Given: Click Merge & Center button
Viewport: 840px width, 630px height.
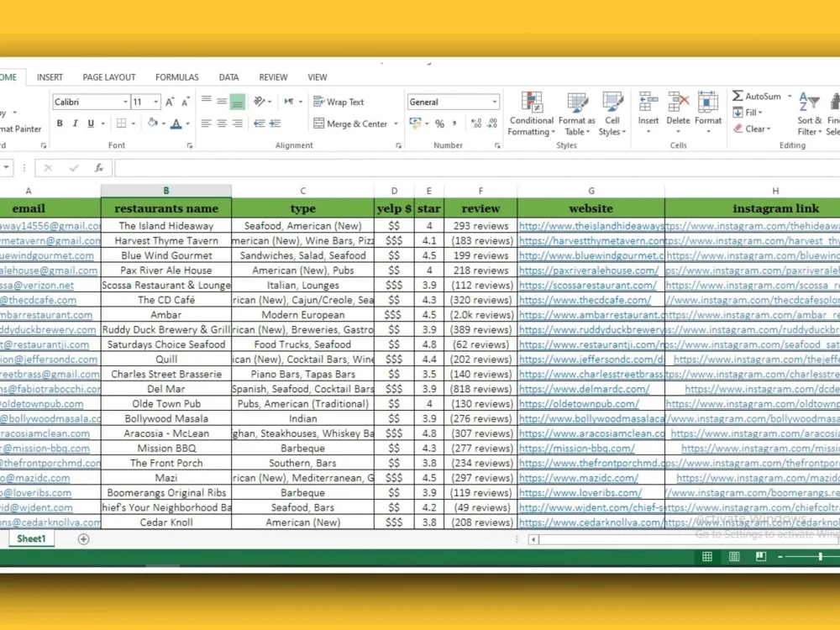Looking at the screenshot, I should pyautogui.click(x=350, y=123).
